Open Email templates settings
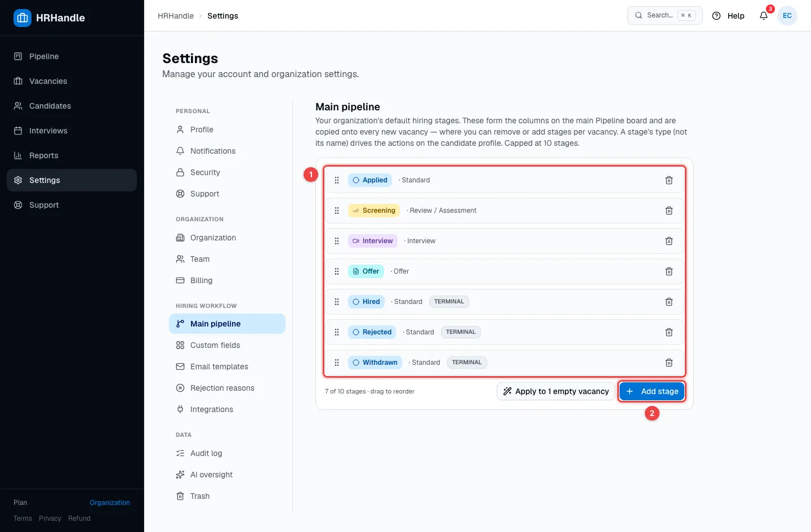811x532 pixels. point(227,366)
